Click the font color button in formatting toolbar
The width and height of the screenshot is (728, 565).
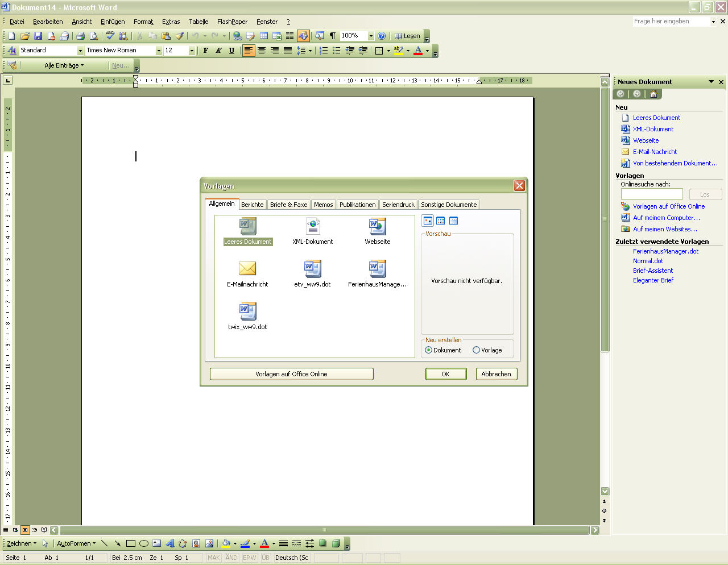pyautogui.click(x=418, y=51)
